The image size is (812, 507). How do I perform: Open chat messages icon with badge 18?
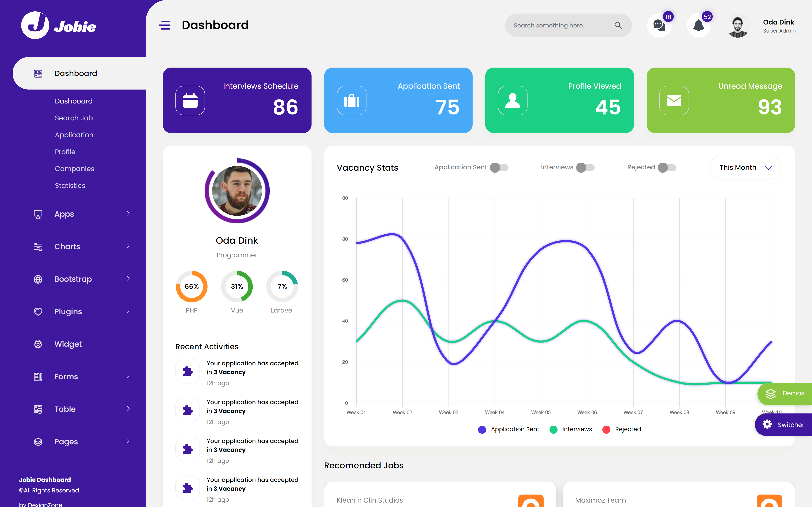659,26
